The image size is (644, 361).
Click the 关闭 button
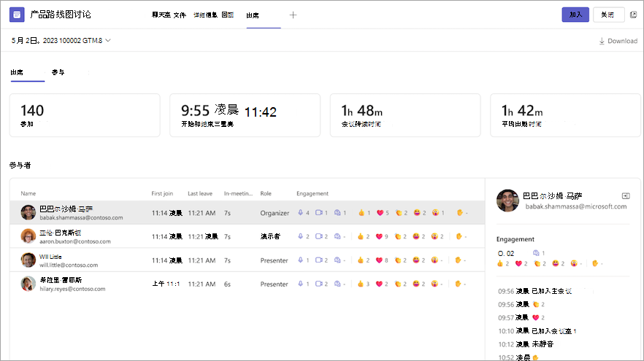[x=607, y=15]
